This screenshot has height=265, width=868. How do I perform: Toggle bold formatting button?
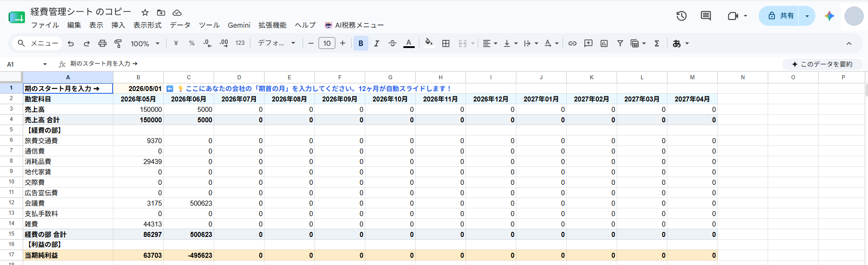coord(361,43)
